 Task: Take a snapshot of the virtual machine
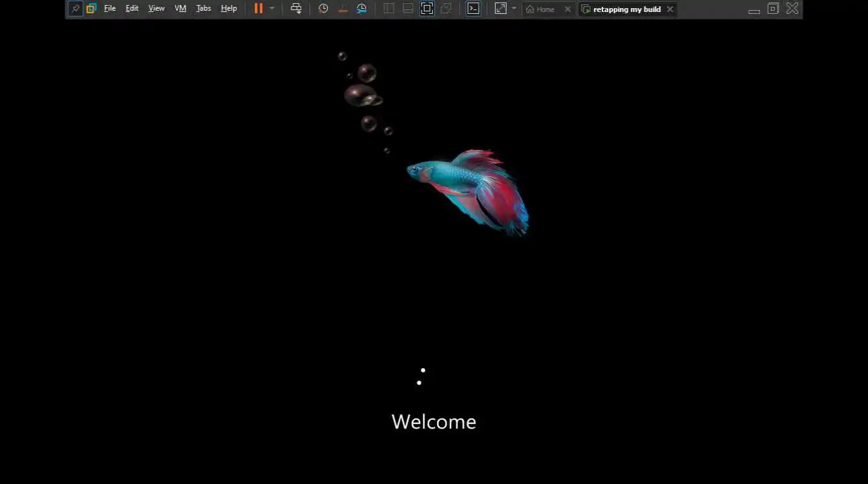(323, 9)
